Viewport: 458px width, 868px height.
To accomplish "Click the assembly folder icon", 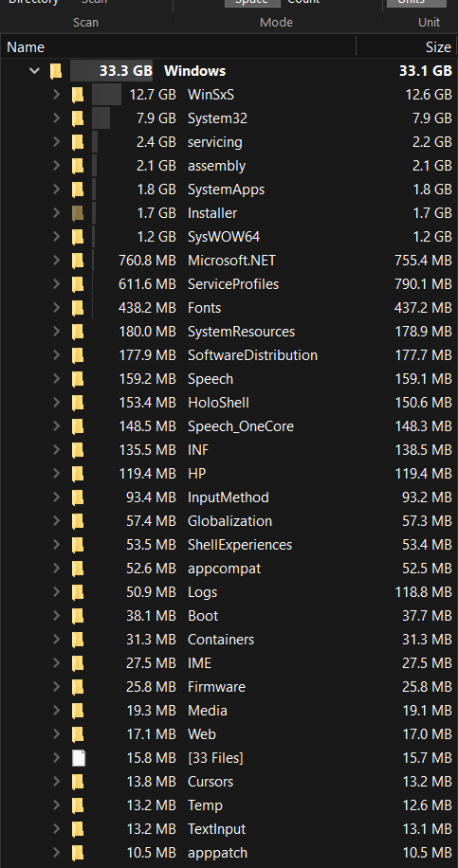I will coord(78,166).
